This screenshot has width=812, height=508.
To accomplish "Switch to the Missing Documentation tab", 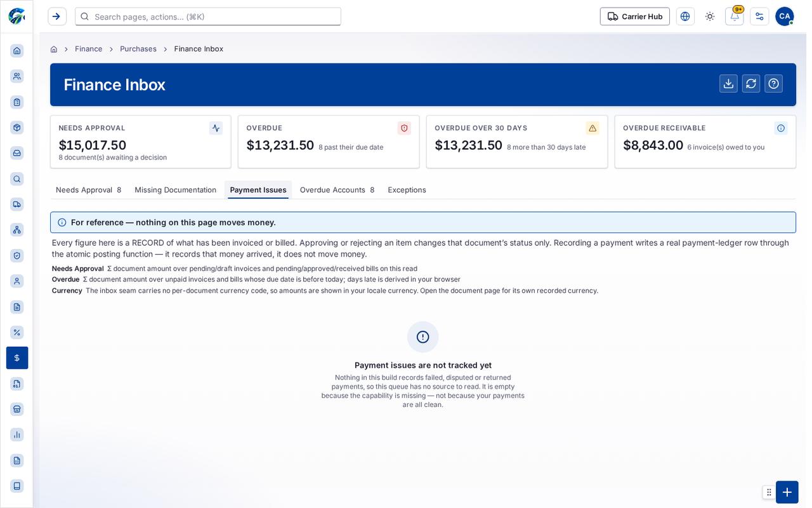I will click(x=175, y=190).
